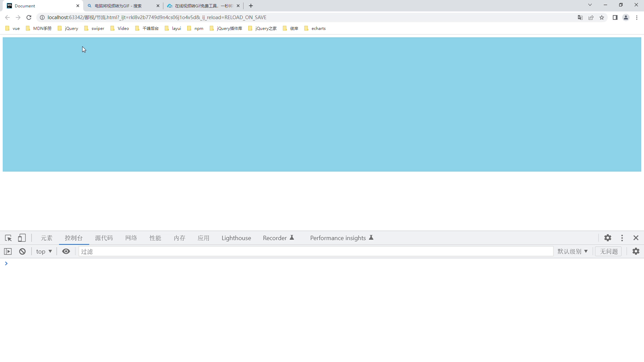644x362 pixels.
Task: Switch to the 网络 tab
Action: pyautogui.click(x=131, y=238)
